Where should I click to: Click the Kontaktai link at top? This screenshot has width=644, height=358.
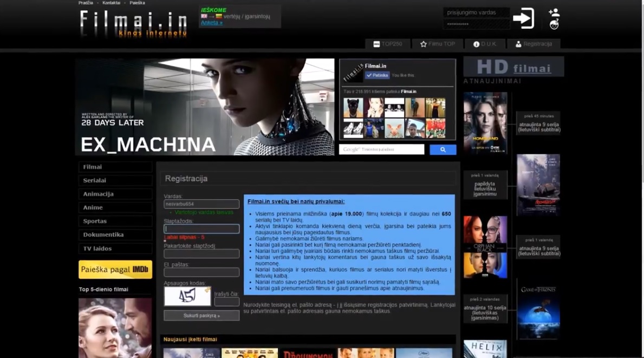pos(111,3)
